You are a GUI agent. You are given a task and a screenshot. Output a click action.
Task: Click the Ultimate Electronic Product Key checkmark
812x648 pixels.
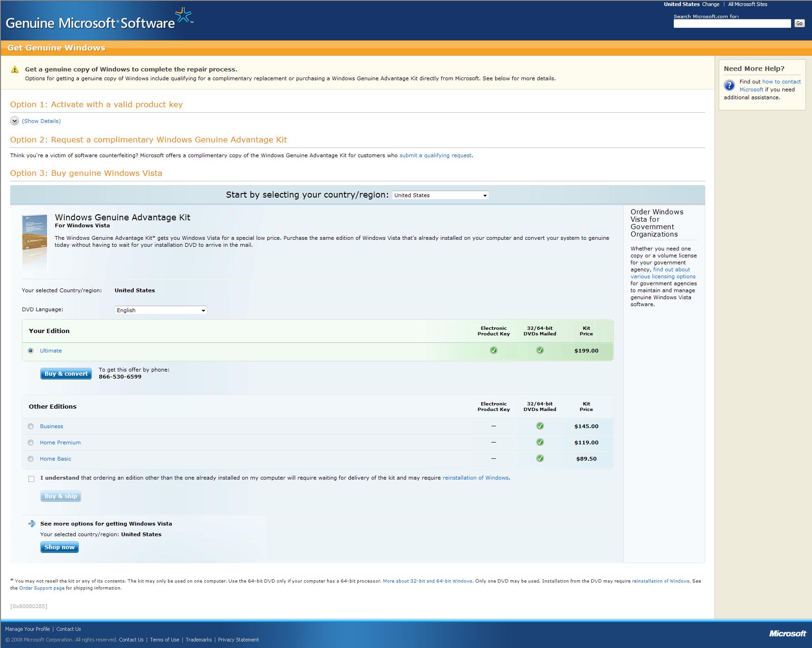click(x=494, y=350)
